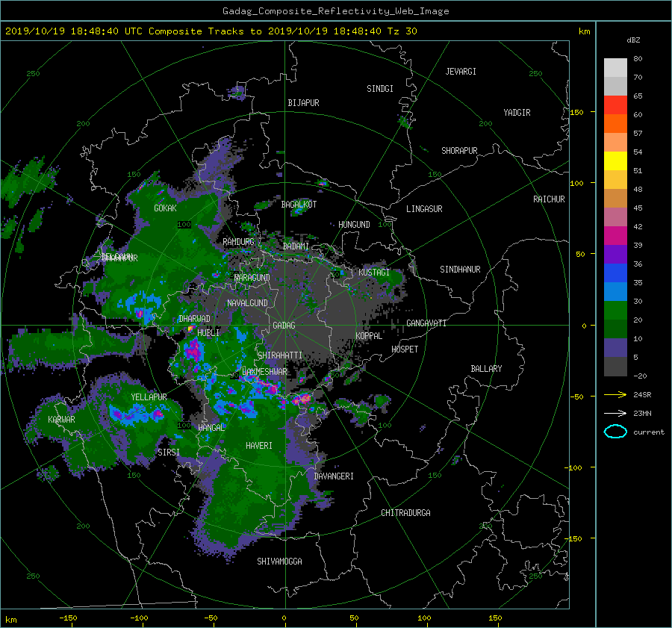Select the blue 36 dBZ color swatch

615,273
